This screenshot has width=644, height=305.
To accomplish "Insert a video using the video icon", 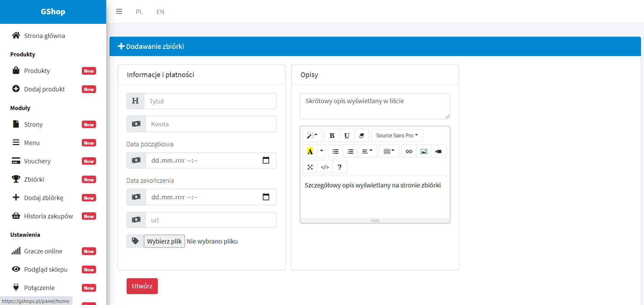I will click(438, 151).
